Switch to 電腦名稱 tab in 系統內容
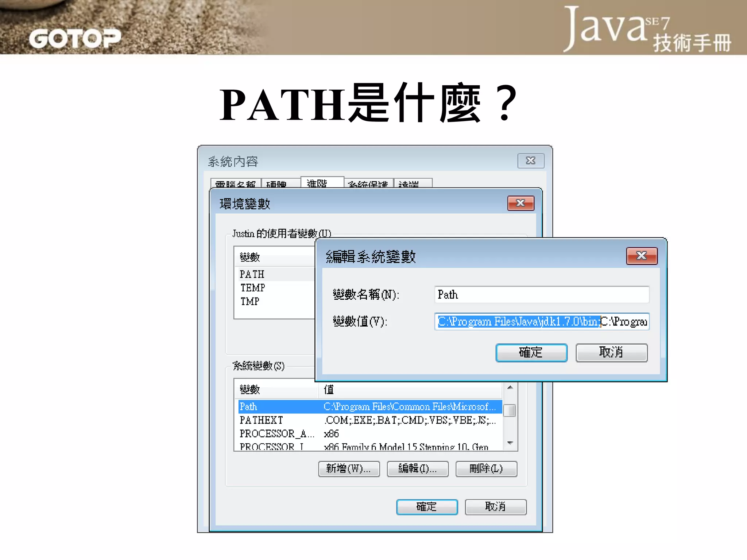Image resolution: width=747 pixels, height=560 pixels. 236,183
